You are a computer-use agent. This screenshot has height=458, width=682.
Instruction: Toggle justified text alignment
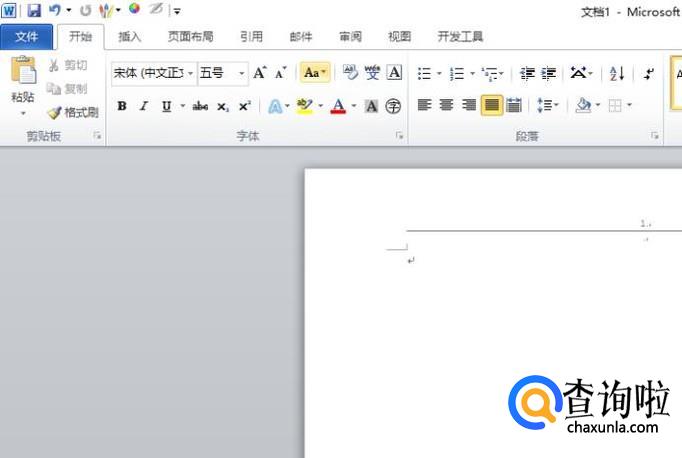pos(492,105)
